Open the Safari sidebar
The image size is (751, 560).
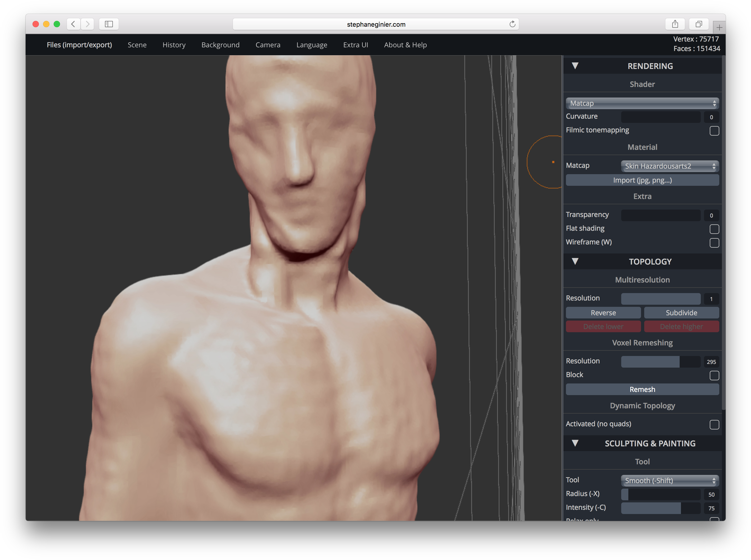pyautogui.click(x=108, y=24)
